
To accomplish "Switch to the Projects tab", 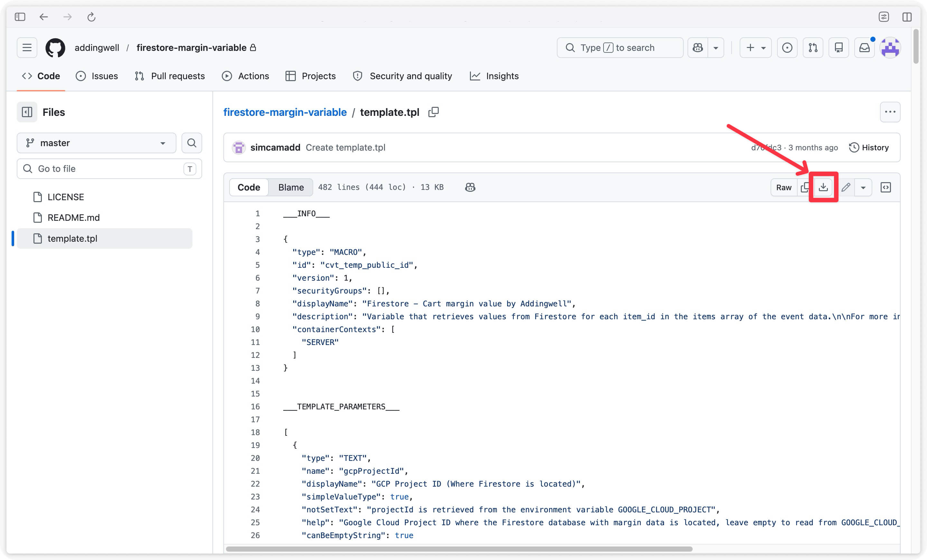I will 310,76.
